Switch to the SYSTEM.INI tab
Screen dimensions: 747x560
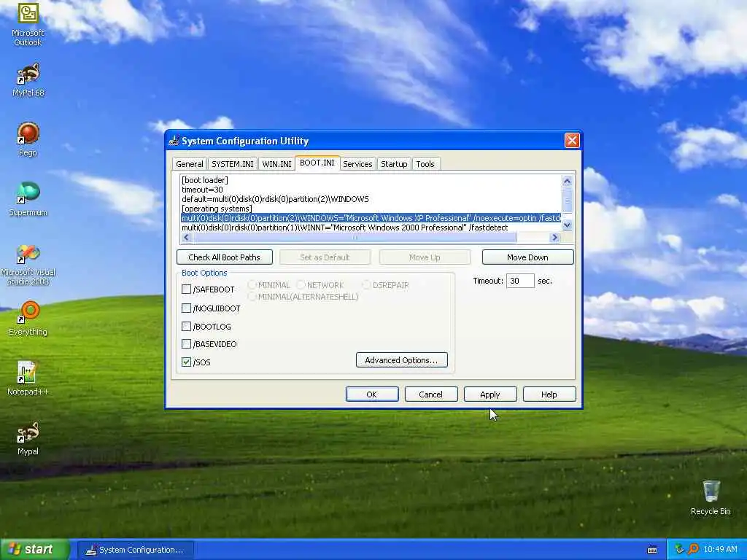[x=233, y=164]
